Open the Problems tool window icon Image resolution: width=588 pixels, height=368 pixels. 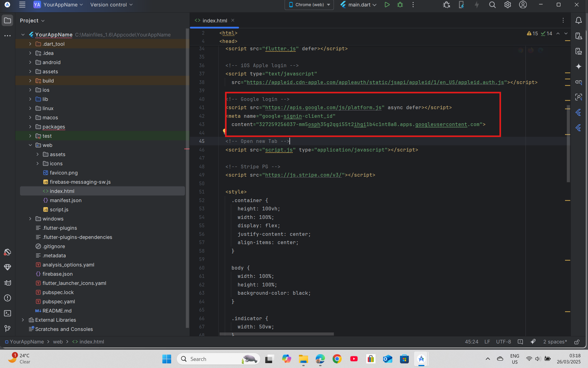coord(8,298)
